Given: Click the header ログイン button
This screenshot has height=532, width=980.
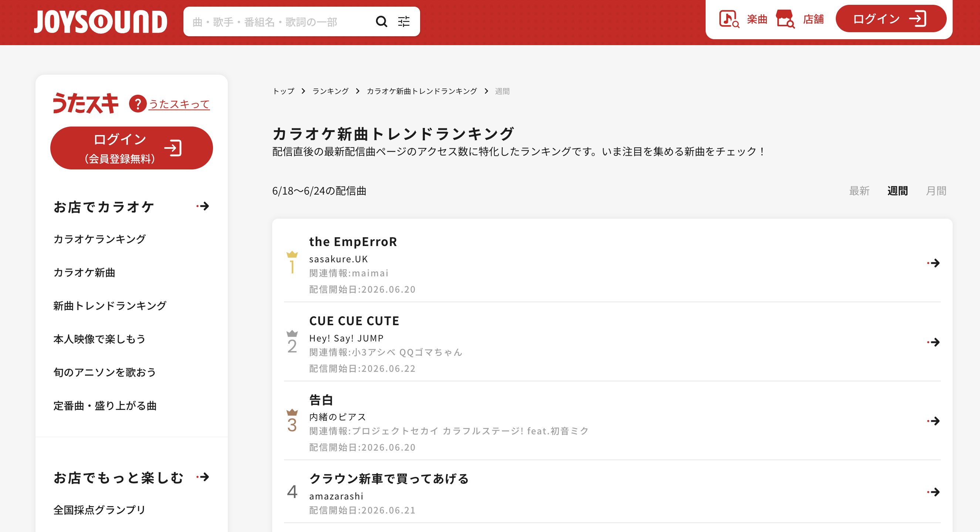Looking at the screenshot, I should [891, 18].
